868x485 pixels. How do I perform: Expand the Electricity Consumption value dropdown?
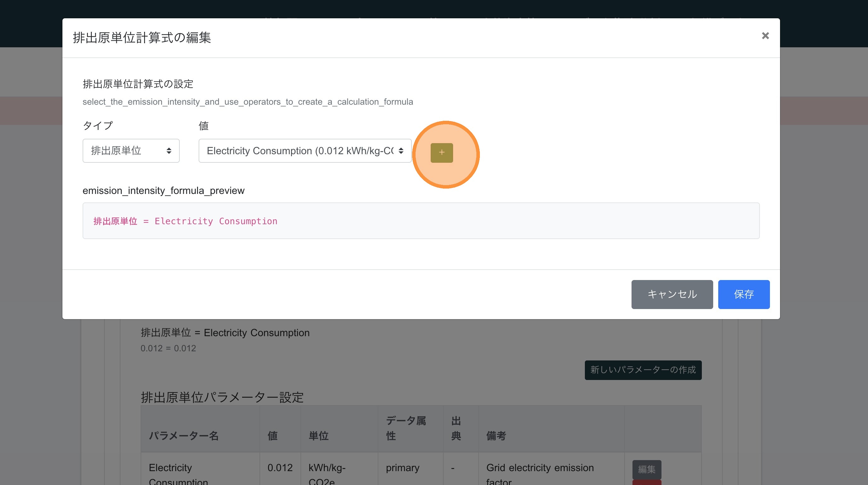[305, 151]
